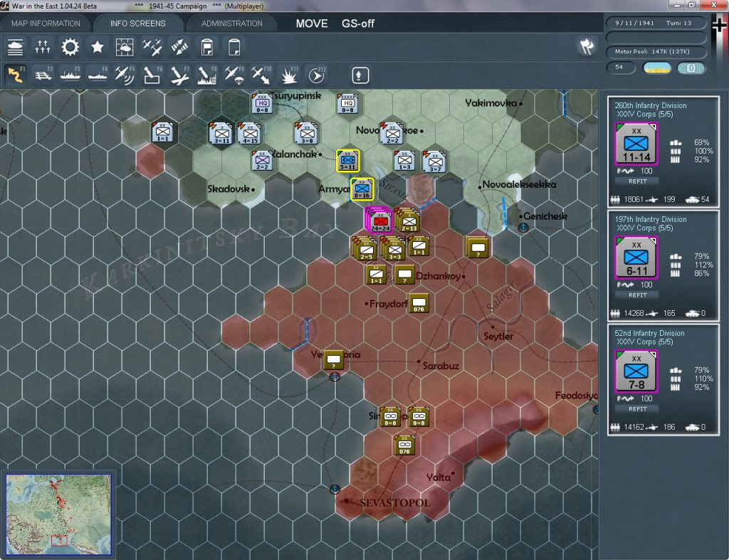Toggle REFIT for 197th Infantry Division
Viewport: 729px width, 560px height.
coord(637,295)
